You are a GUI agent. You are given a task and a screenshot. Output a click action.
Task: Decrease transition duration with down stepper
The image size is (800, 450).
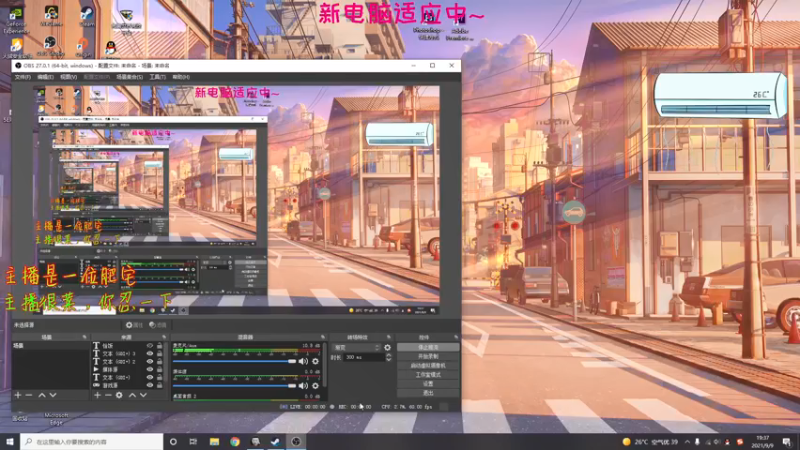click(388, 360)
